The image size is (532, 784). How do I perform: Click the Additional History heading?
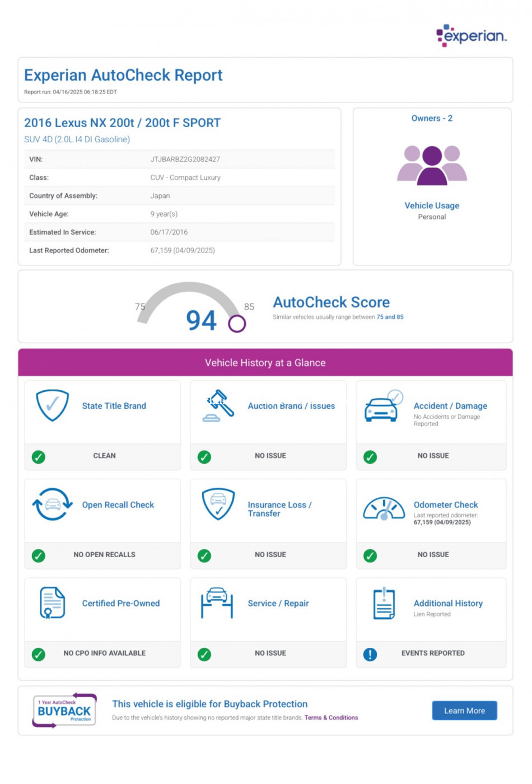(x=448, y=603)
